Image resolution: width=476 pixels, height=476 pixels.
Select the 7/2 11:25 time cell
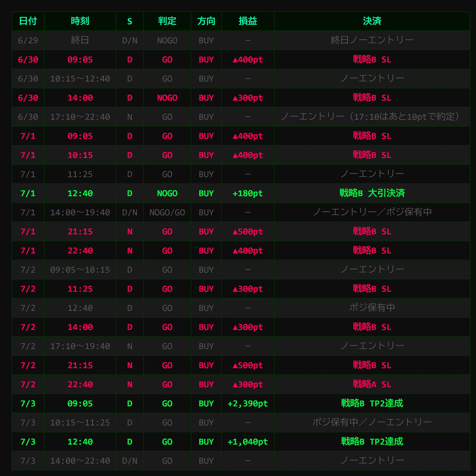(x=80, y=289)
